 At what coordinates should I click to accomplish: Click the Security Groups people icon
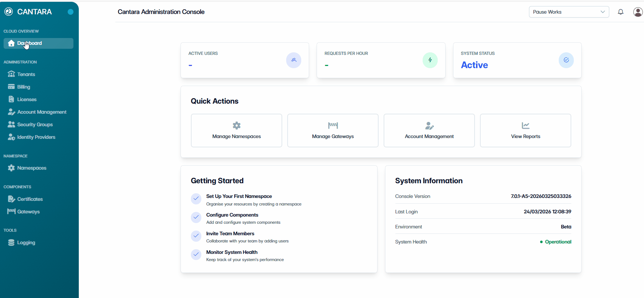(11, 124)
